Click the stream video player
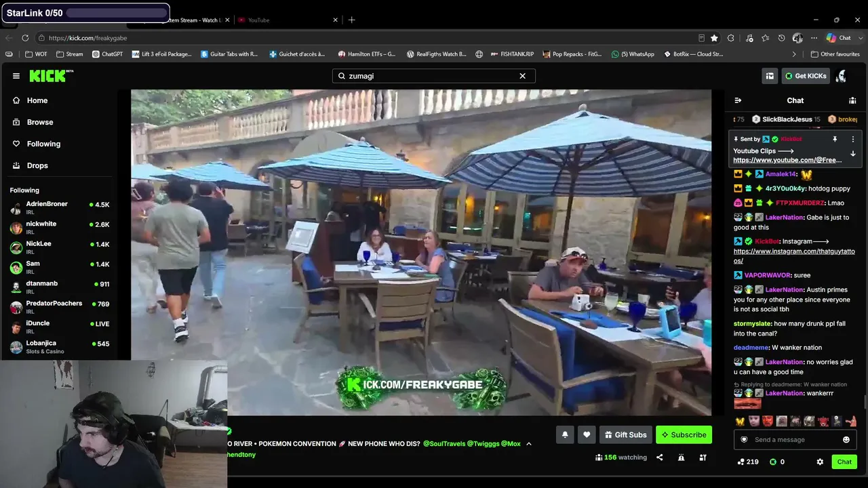The width and height of the screenshot is (868, 488). [421, 252]
